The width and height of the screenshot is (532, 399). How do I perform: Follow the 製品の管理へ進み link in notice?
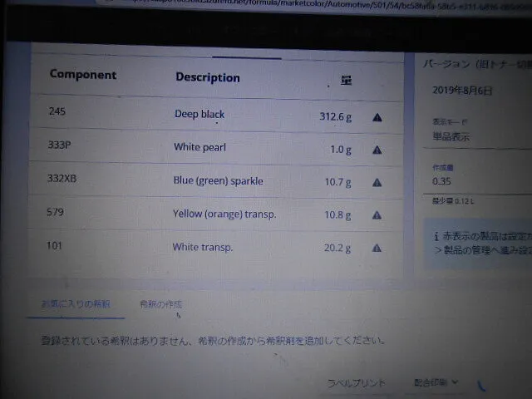482,251
